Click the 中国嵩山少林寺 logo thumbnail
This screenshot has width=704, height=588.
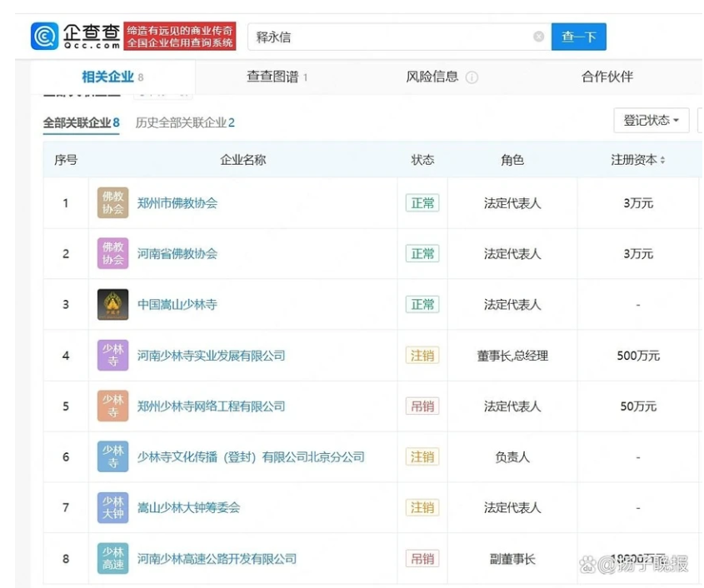click(112, 305)
